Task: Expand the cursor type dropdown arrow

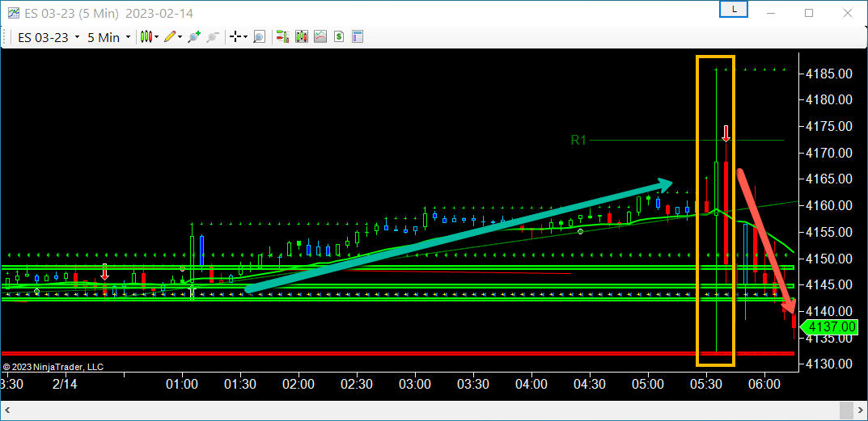Action: (245, 37)
